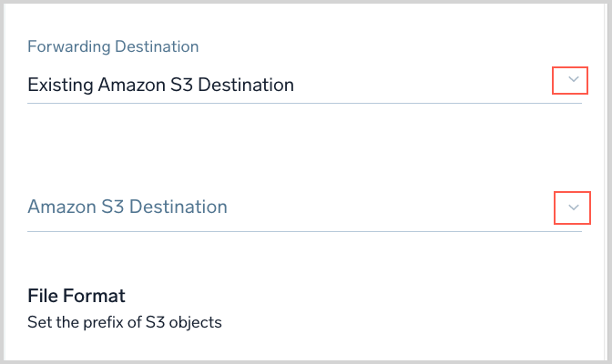Click the "Set the prefix of S3 objects" description
Viewport: 612px width, 364px height.
point(125,321)
